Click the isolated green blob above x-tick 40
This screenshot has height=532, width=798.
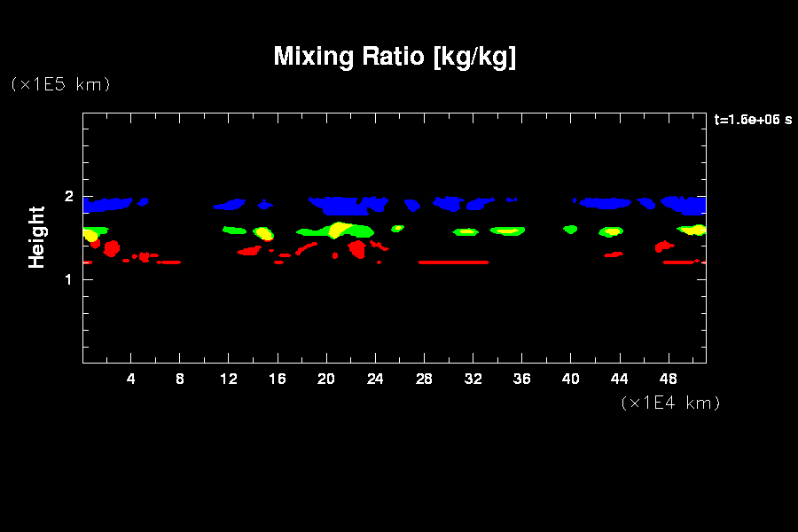pos(570,229)
